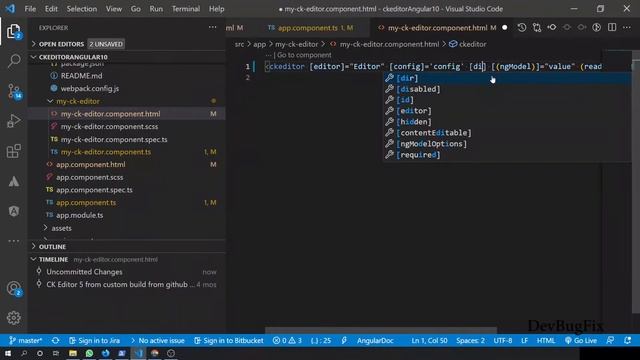Viewport: 640px width, 360px height.
Task: Open WhatsApp from taskbar
Action: click(x=89, y=353)
